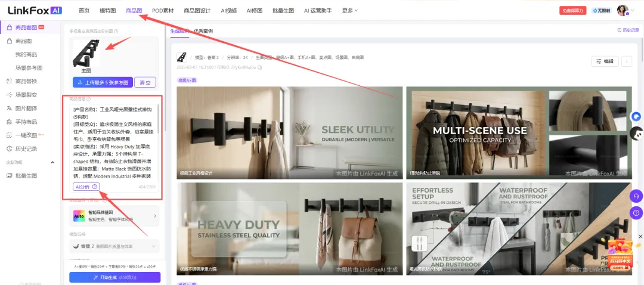Click the 场景裂变 sidebar icon
Screen dimensions: 644x285
[10, 95]
